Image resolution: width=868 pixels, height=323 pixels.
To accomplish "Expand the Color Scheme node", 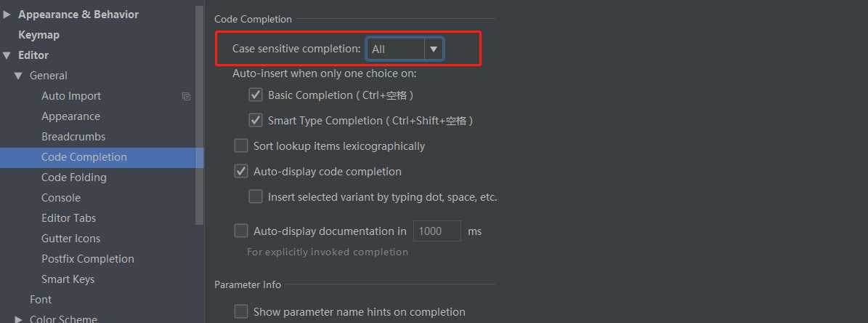I will [18, 319].
